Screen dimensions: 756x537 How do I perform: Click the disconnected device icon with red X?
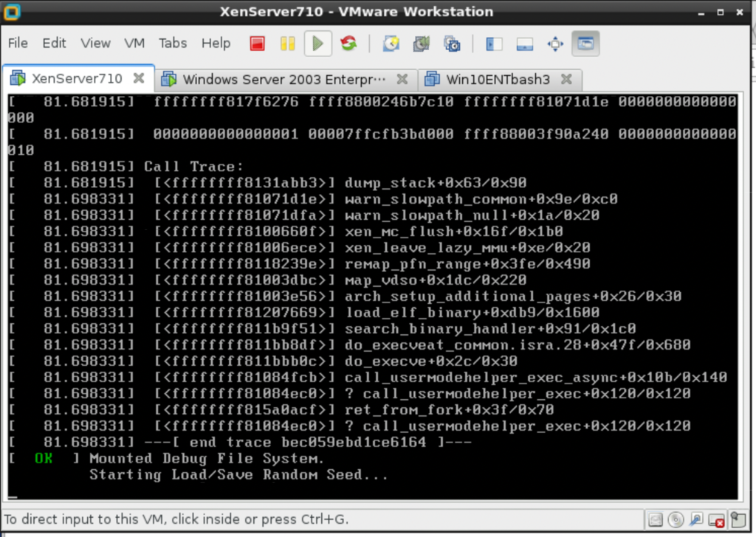coord(716,520)
